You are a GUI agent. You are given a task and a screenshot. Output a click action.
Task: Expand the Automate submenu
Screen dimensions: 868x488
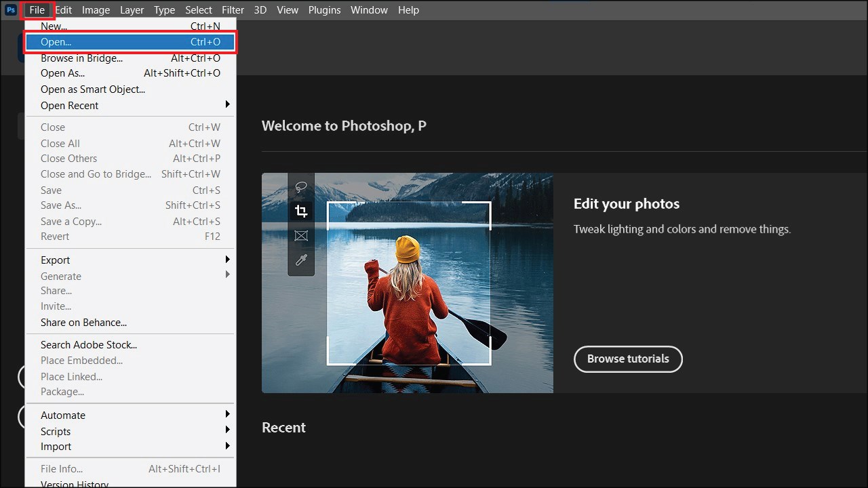click(x=63, y=415)
